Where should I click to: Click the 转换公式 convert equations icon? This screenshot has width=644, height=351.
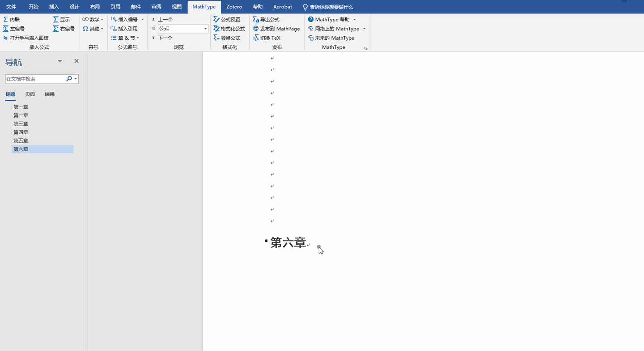[x=216, y=38]
